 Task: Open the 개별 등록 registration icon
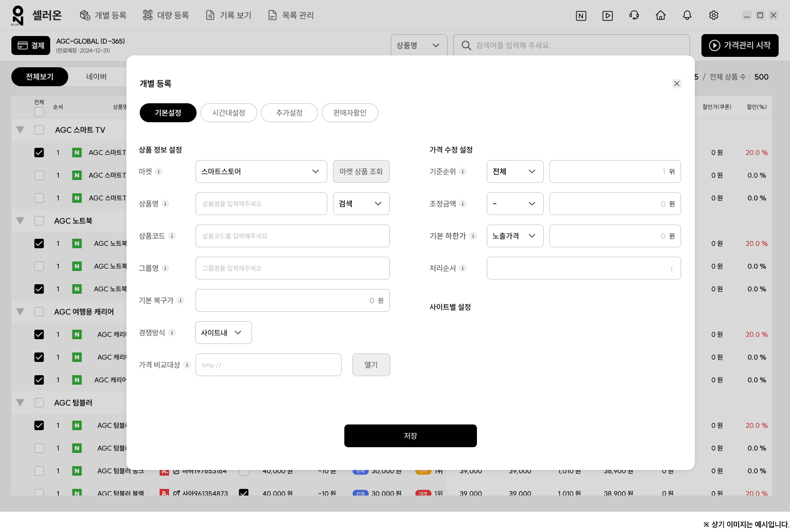(85, 15)
